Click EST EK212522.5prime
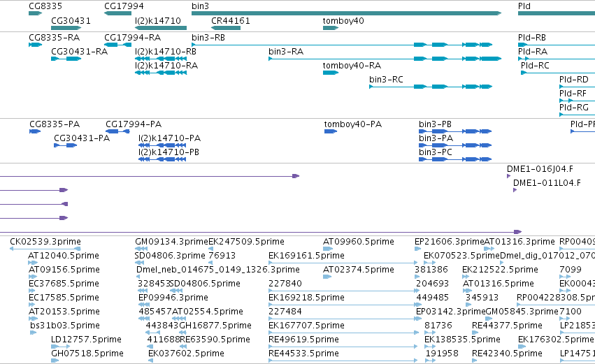Image resolution: width=595 pixels, height=364 pixels. click(x=500, y=270)
